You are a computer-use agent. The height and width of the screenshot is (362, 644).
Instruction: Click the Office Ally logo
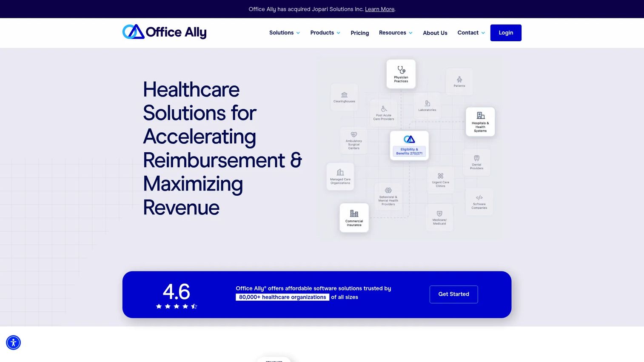point(164,32)
